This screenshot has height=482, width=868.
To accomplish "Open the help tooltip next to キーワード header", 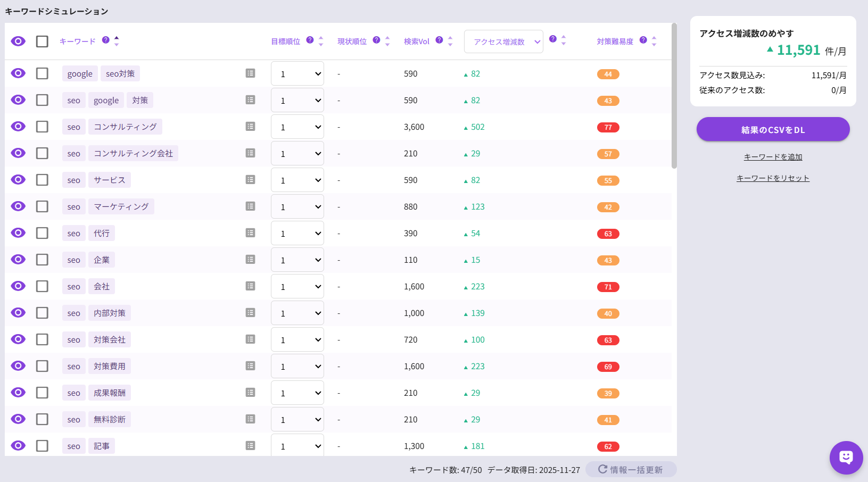I will pyautogui.click(x=105, y=39).
